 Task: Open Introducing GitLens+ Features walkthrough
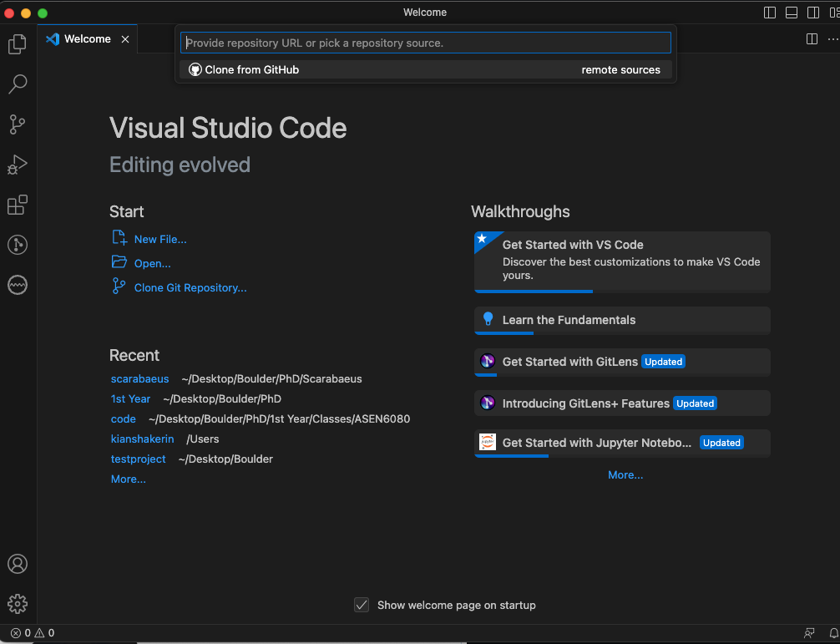622,403
